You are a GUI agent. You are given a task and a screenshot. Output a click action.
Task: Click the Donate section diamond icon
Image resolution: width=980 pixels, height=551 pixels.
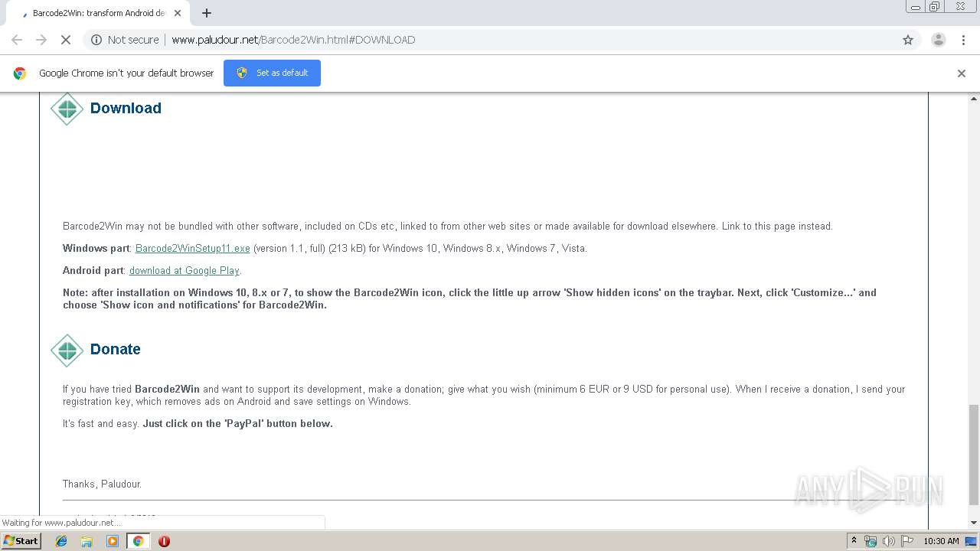pyautogui.click(x=67, y=350)
